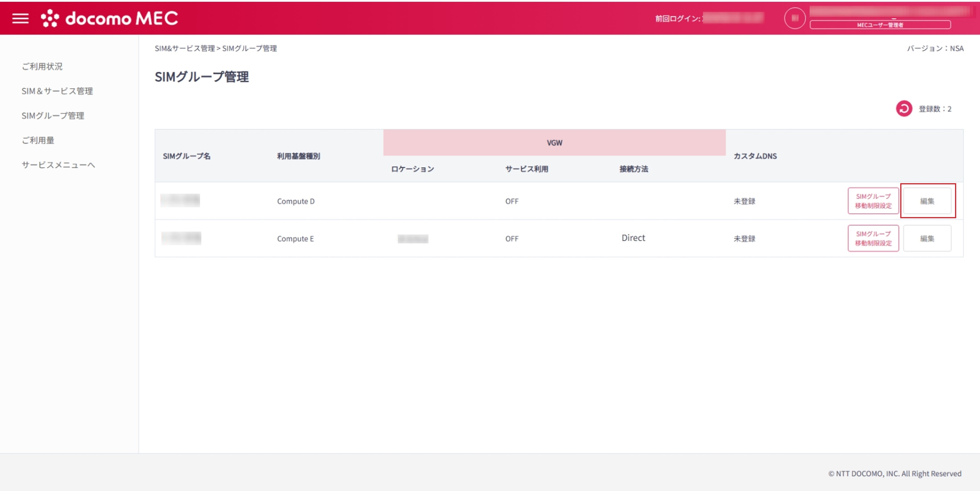Open ご利用量 in the sidebar
980x491 pixels.
pyautogui.click(x=38, y=140)
